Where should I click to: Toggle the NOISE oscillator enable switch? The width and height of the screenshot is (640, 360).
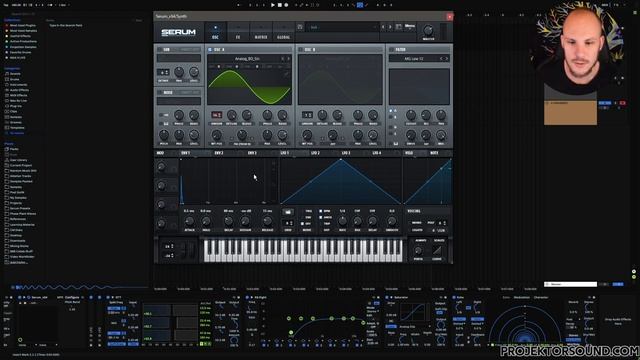click(160, 93)
